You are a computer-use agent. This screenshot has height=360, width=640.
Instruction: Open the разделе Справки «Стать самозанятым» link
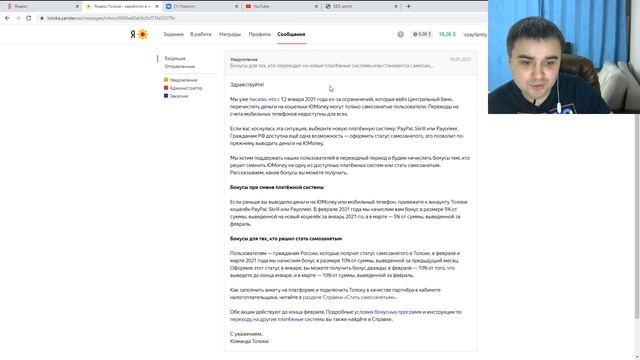[x=349, y=297]
